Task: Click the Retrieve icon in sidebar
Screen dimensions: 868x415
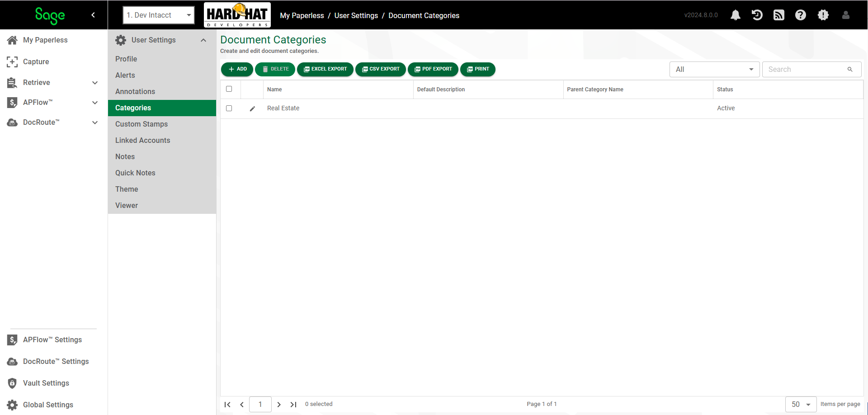Action: [x=12, y=82]
